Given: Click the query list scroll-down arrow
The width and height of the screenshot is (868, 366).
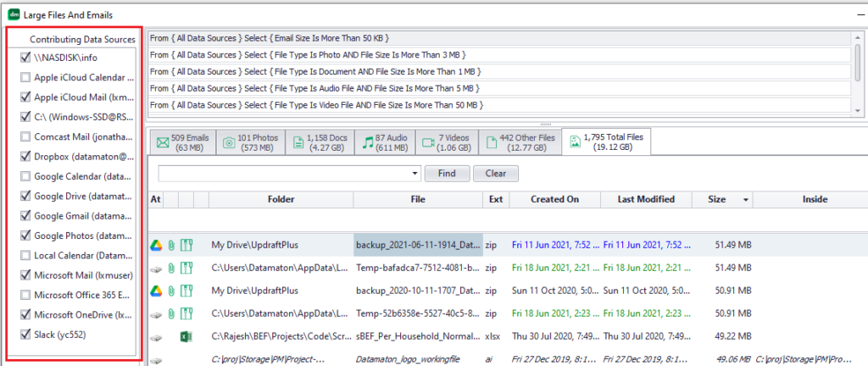Looking at the screenshot, I should point(858,111).
